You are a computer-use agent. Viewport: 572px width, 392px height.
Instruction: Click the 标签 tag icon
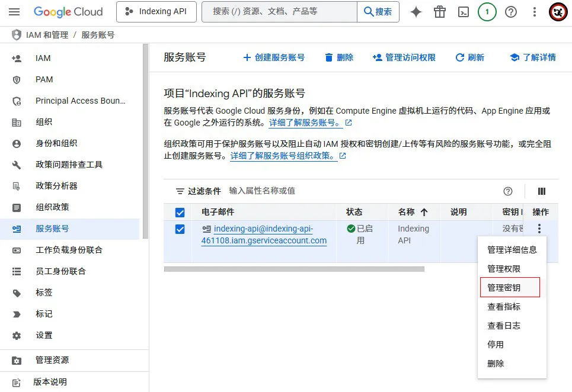point(17,293)
